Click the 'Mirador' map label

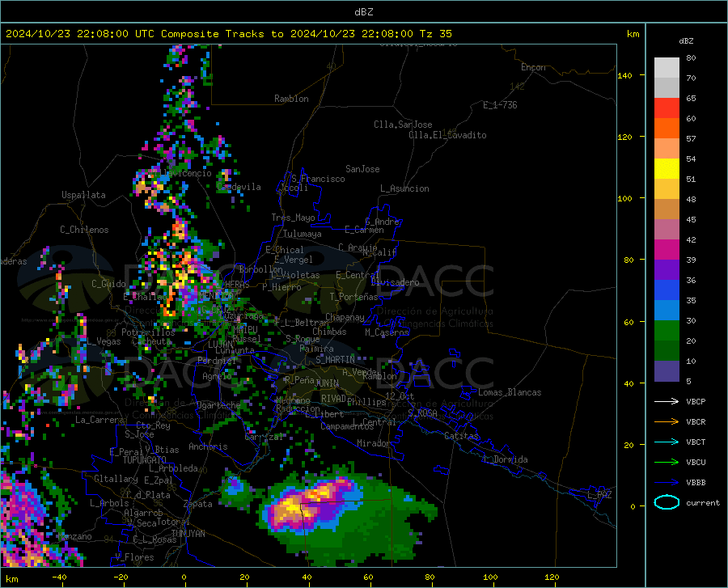tap(374, 443)
